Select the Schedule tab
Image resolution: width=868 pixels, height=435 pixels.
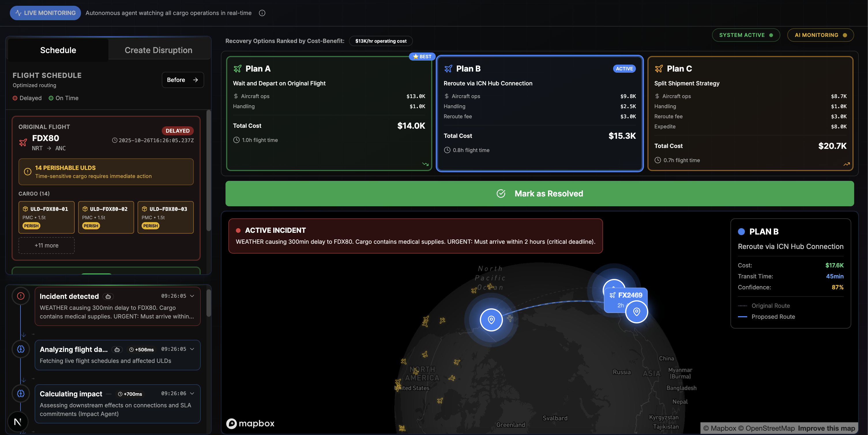tap(58, 50)
